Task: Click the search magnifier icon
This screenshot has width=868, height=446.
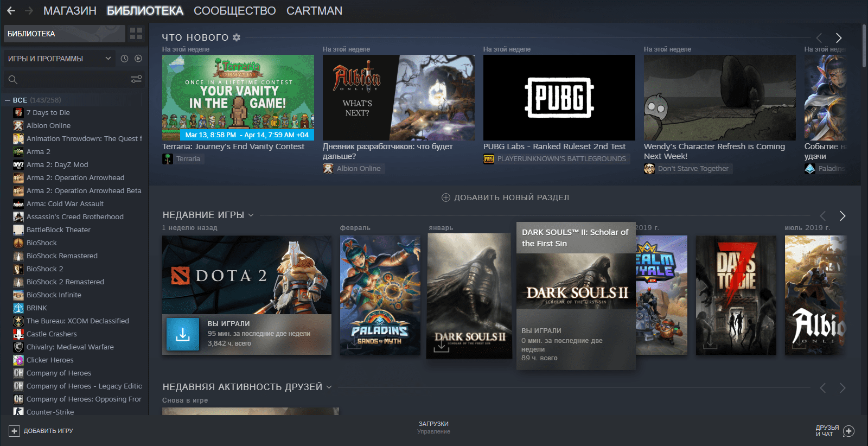Action: (x=13, y=80)
